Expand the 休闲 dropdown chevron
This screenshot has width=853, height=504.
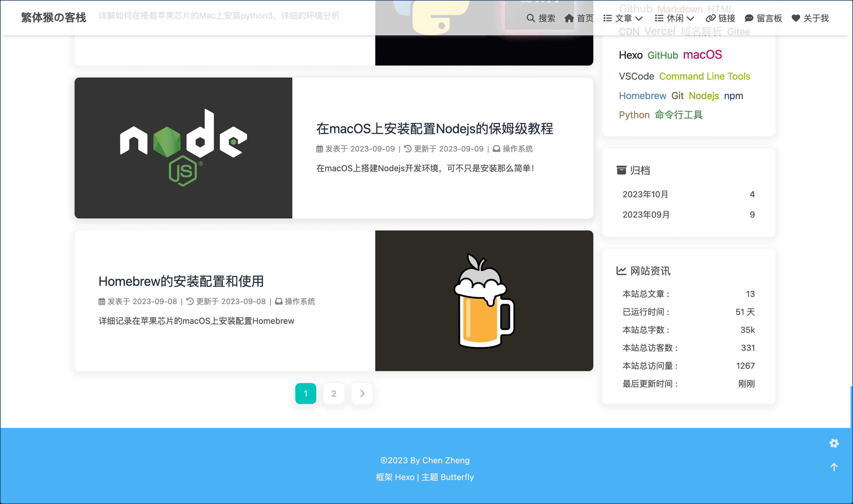click(690, 18)
